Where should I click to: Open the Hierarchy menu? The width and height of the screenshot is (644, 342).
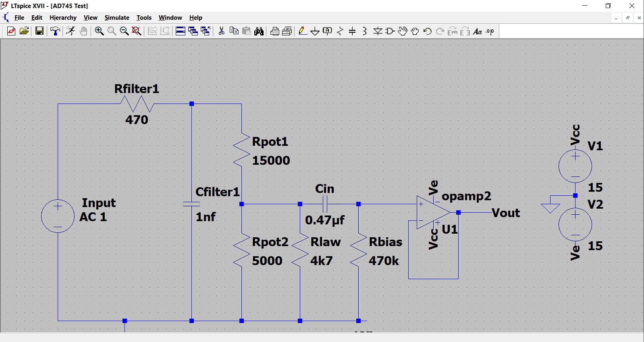[x=63, y=18]
